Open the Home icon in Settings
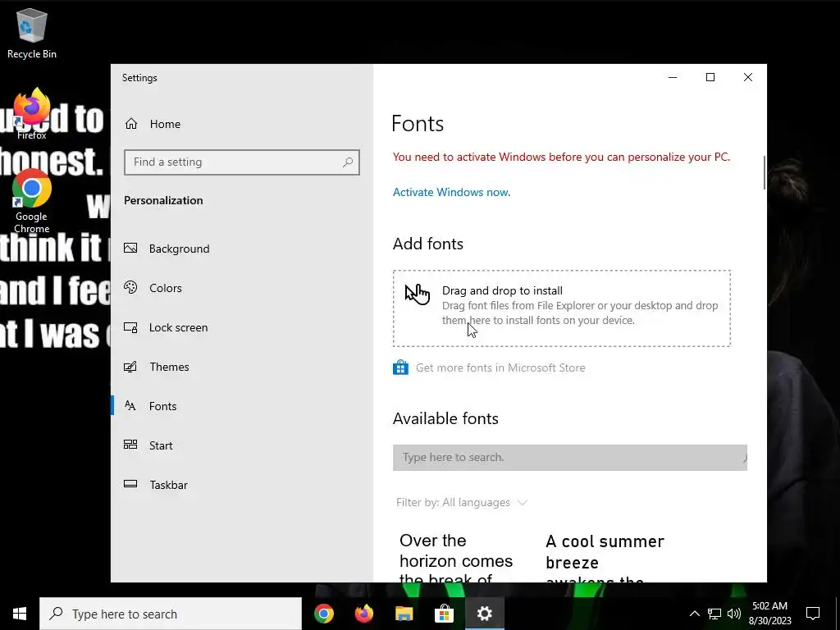 (x=131, y=125)
